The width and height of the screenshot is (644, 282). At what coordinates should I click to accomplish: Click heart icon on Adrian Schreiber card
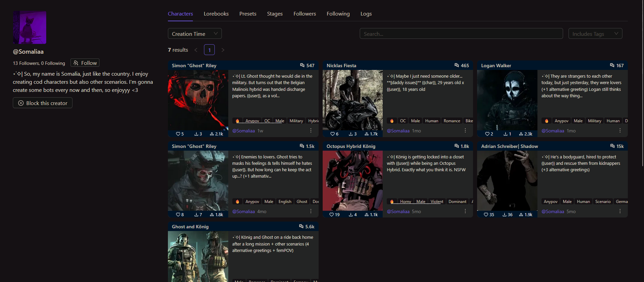pos(486,215)
